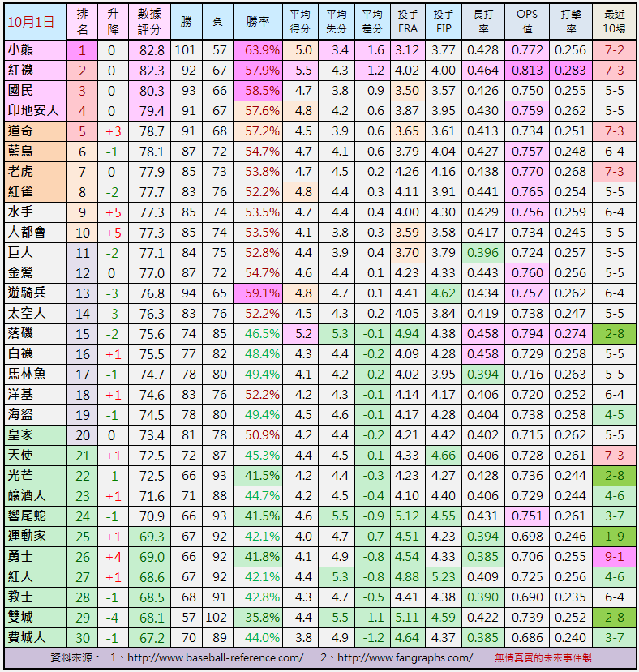Screen dimensions: 639x672
Task: Select the 平均得分 column header
Action: point(300,22)
